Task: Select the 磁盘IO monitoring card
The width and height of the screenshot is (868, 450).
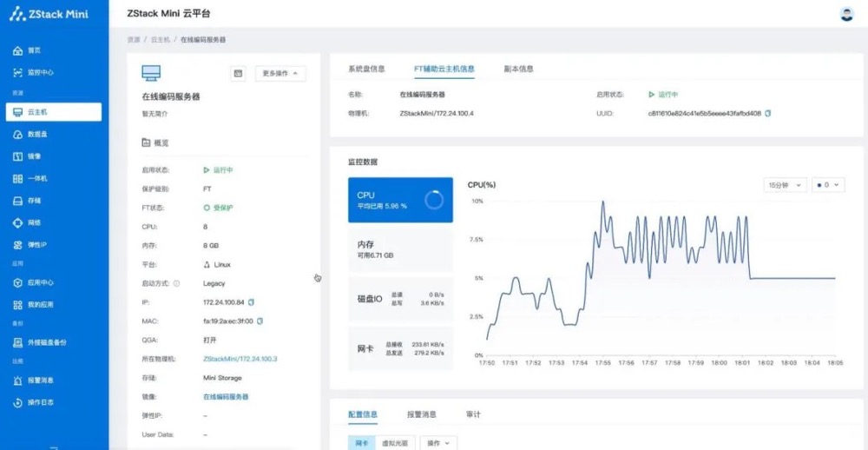Action: pyautogui.click(x=400, y=299)
